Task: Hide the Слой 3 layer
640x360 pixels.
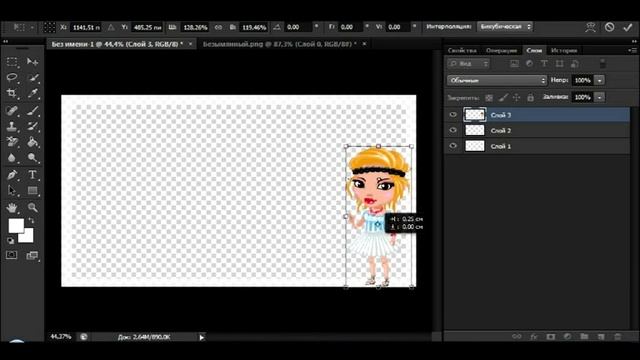Action: tap(453, 115)
